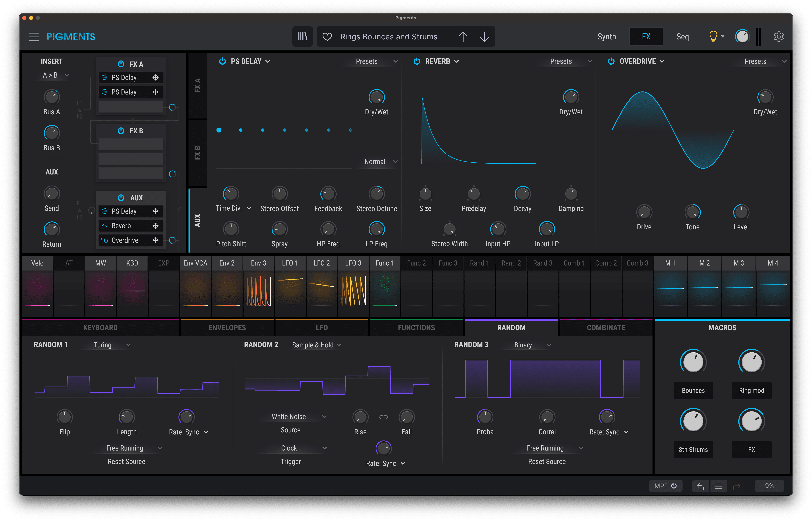Click the Random 3 waveform display
Image resolution: width=812 pixels, height=521 pixels.
[547, 378]
